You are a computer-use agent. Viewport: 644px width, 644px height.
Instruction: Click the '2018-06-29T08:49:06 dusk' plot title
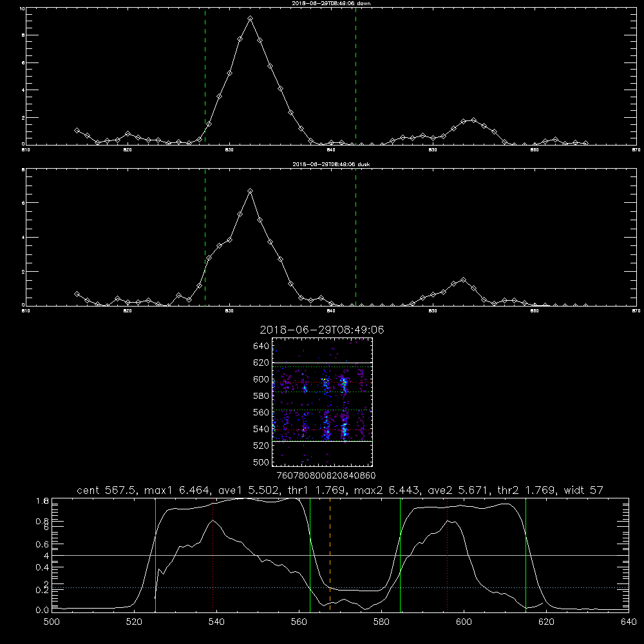pos(331,164)
